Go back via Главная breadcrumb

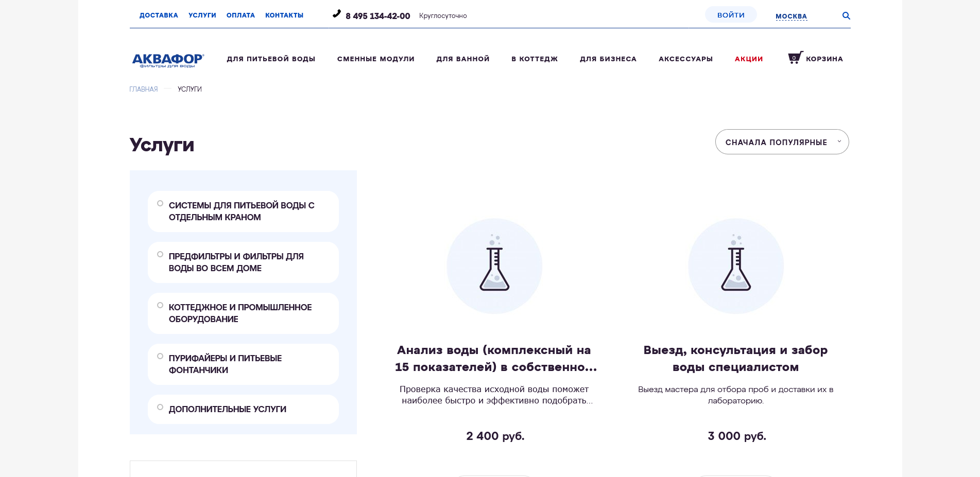(144, 90)
